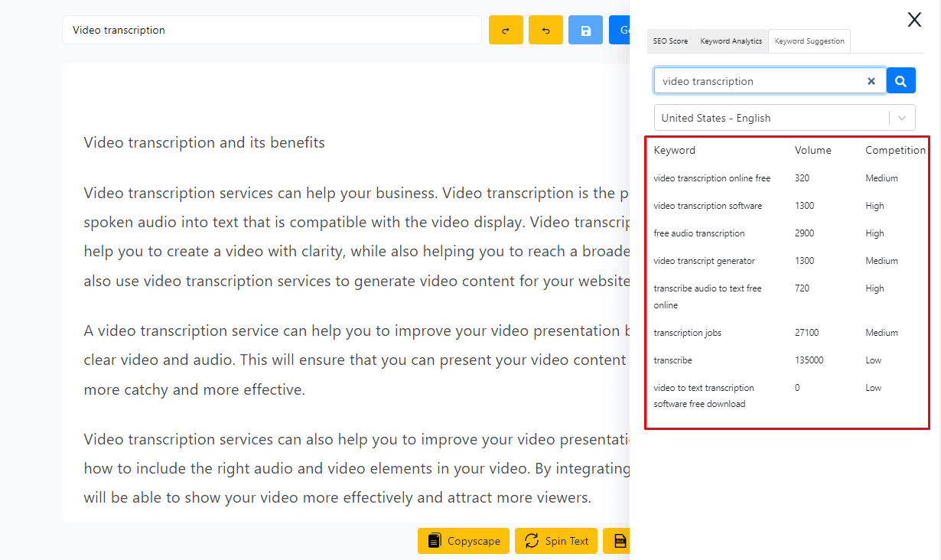This screenshot has height=560, width=941.
Task: Click the Video transcription title field
Action: 272,31
